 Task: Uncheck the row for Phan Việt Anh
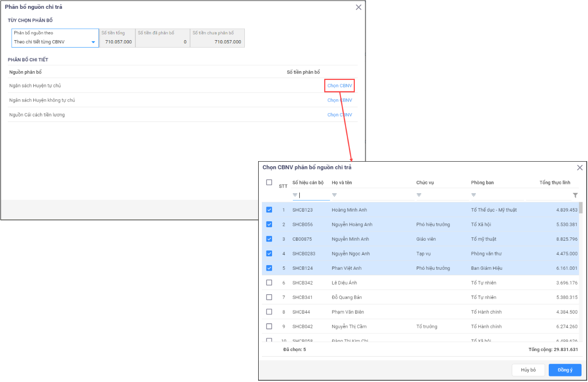click(x=269, y=268)
